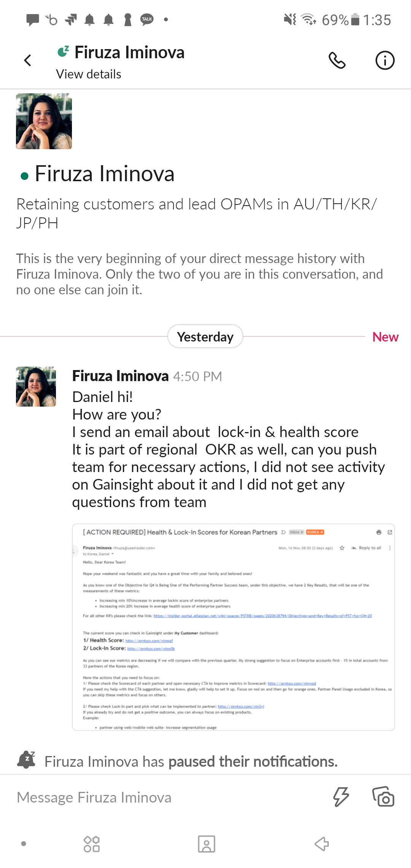Open the message sender's small avatar

[36, 386]
